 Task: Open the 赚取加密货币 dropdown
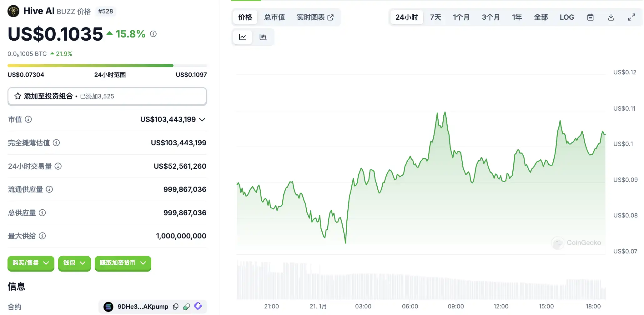[123, 263]
